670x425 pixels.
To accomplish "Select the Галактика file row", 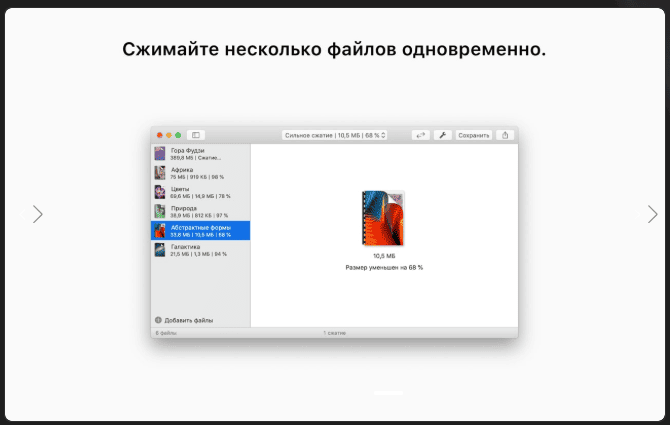I will [x=200, y=250].
